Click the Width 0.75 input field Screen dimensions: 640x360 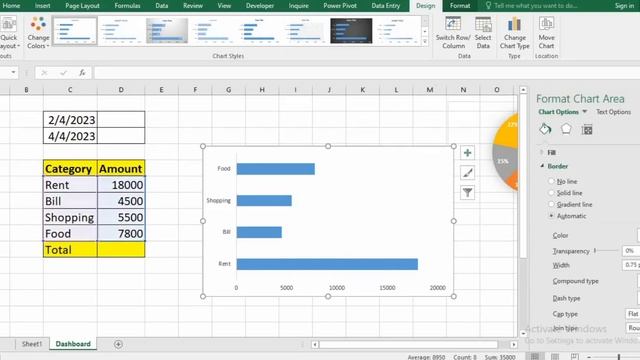(631, 265)
